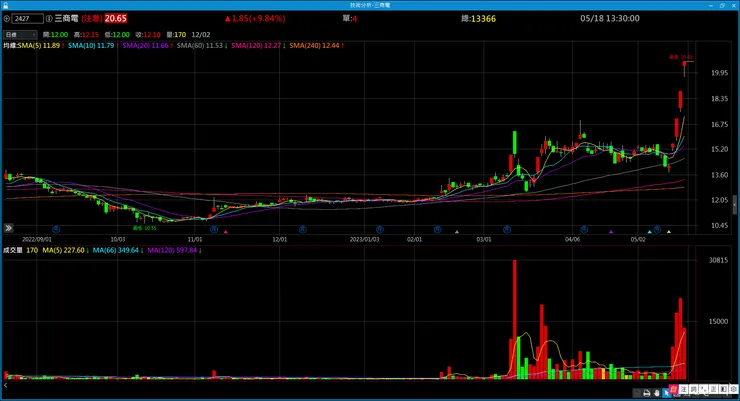Click the grey triangle event marker after 02/01
740x401 pixels.
click(456, 232)
